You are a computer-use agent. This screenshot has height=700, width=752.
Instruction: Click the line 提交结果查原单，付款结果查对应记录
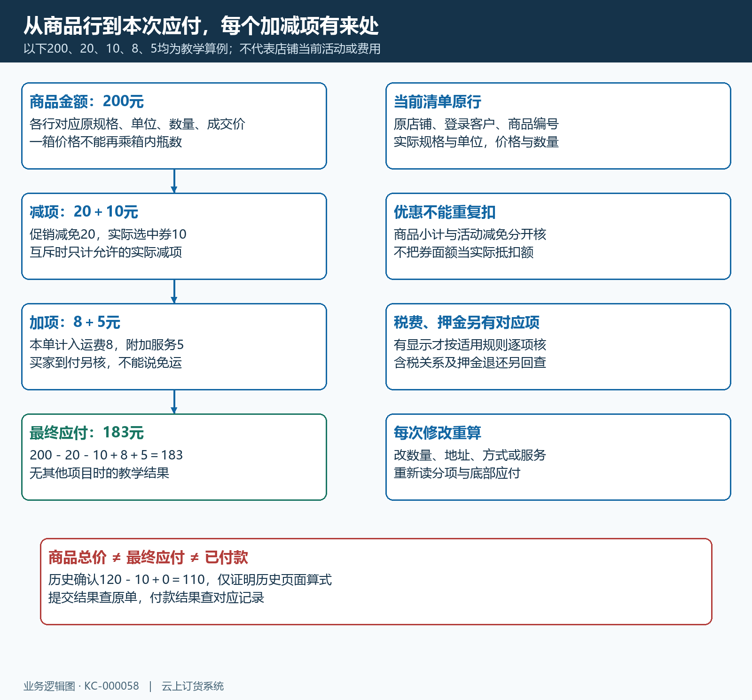pos(156,598)
